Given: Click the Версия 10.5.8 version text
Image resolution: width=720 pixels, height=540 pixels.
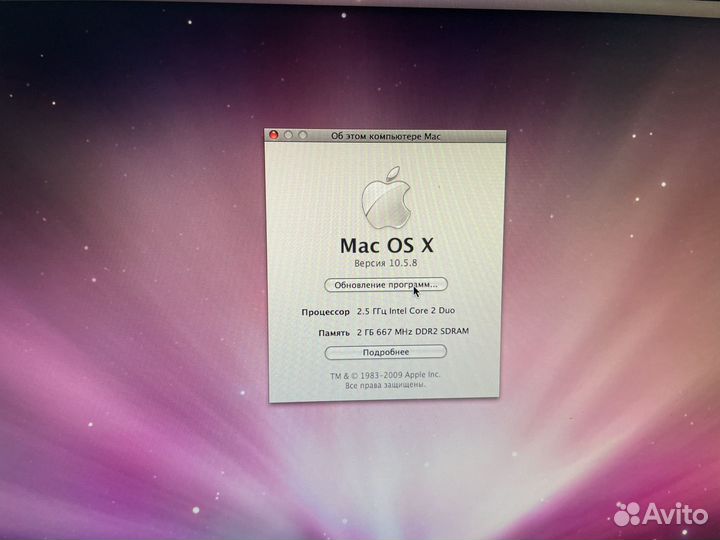Looking at the screenshot, I should tap(386, 263).
